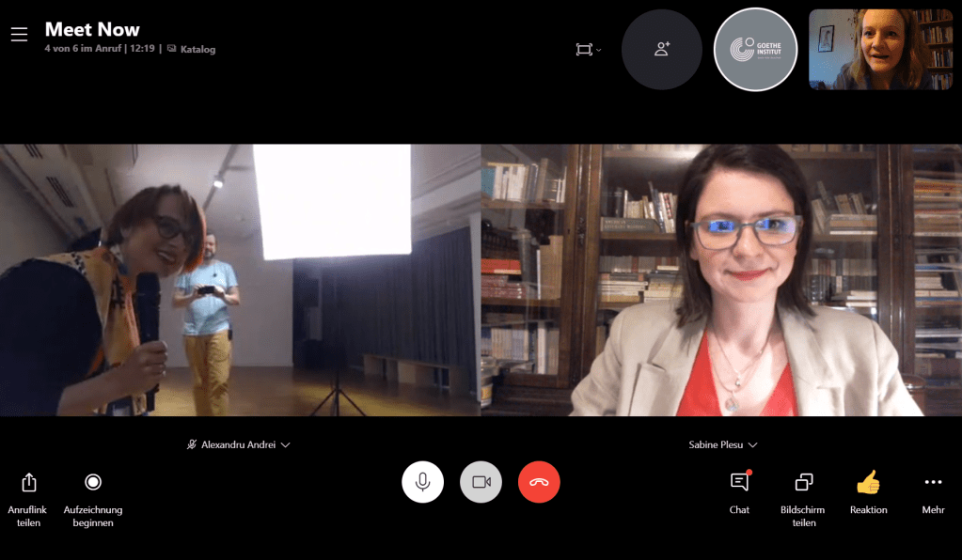Send a thumbs-up Reaktion
962x560 pixels.
pos(868,483)
